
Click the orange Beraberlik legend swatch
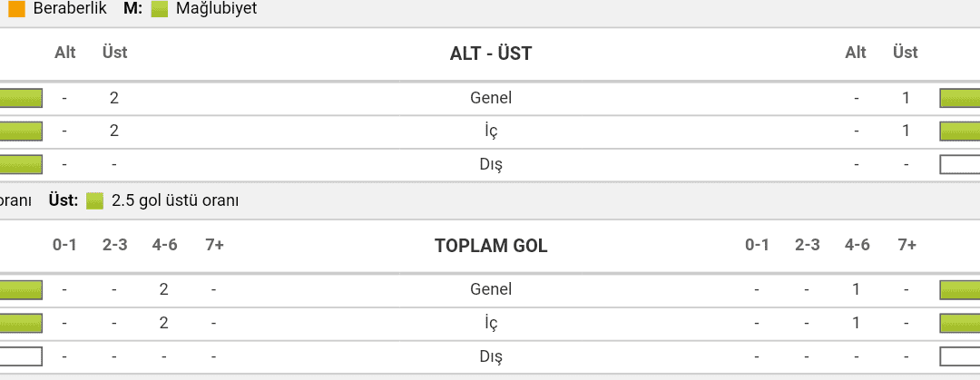coord(17,9)
